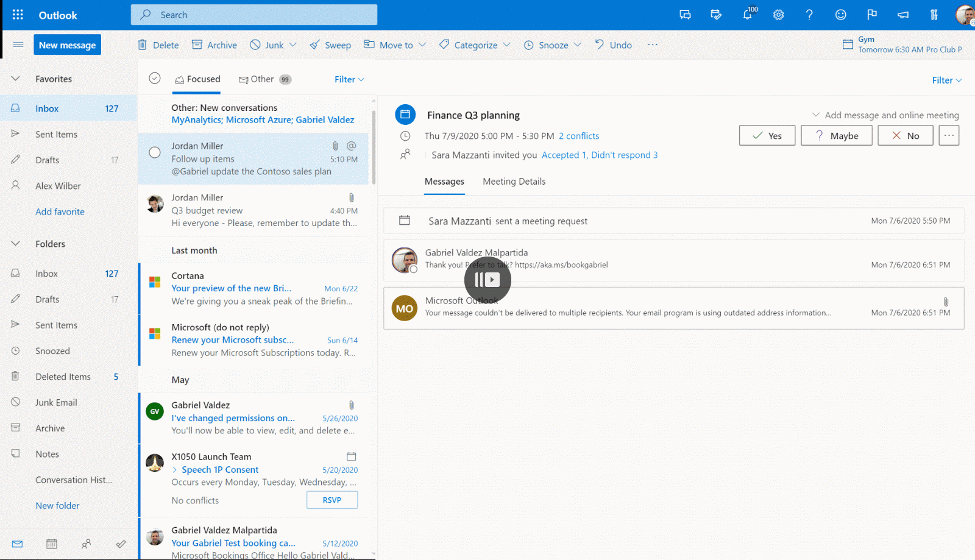Sweep messages from the toolbar
The image size is (975, 560).
[x=330, y=45]
